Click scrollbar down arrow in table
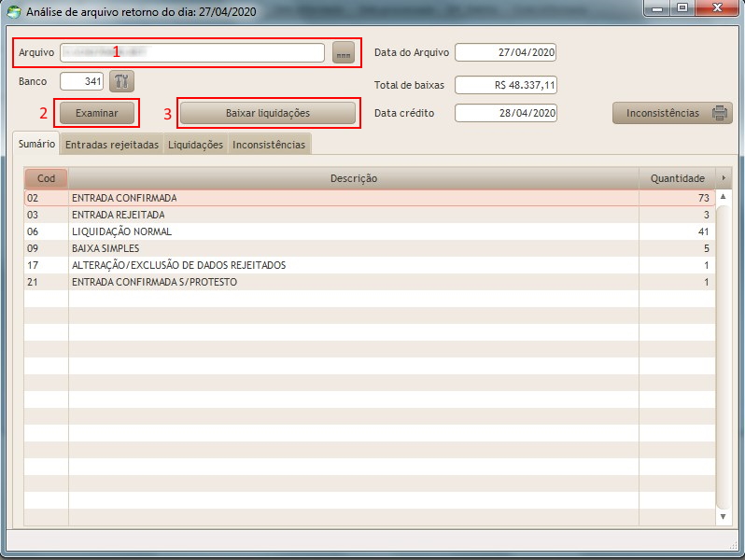 click(x=723, y=516)
